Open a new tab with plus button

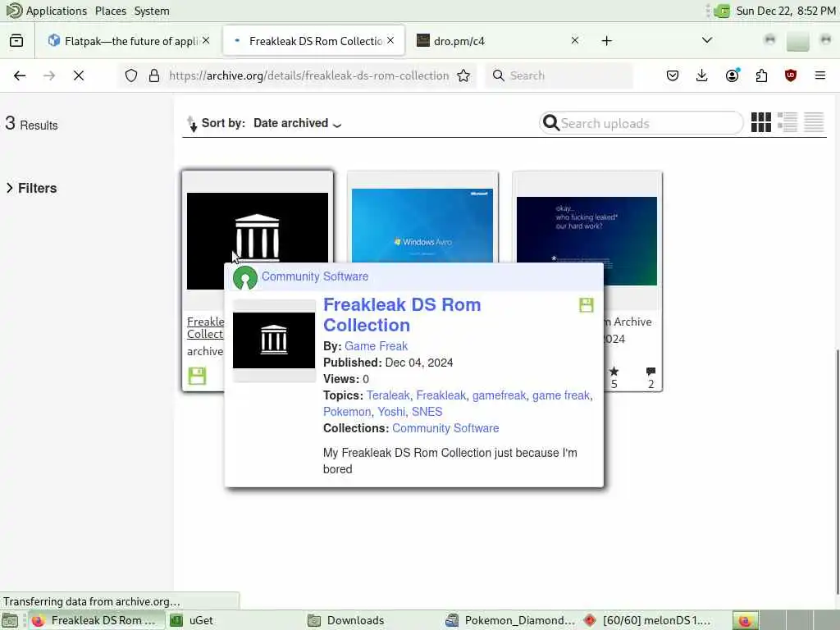click(x=606, y=41)
